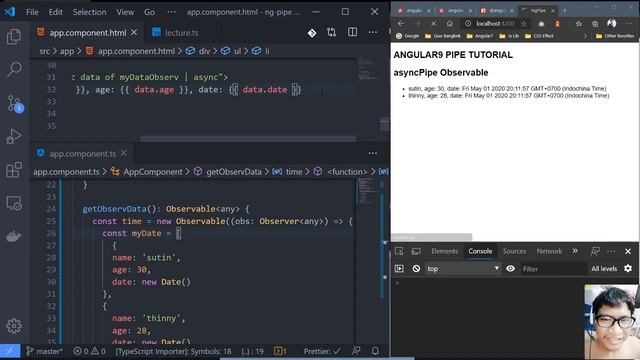The image size is (640, 360).
Task: Open the git changes diamond icon in editor toolbar
Action: (x=312, y=33)
